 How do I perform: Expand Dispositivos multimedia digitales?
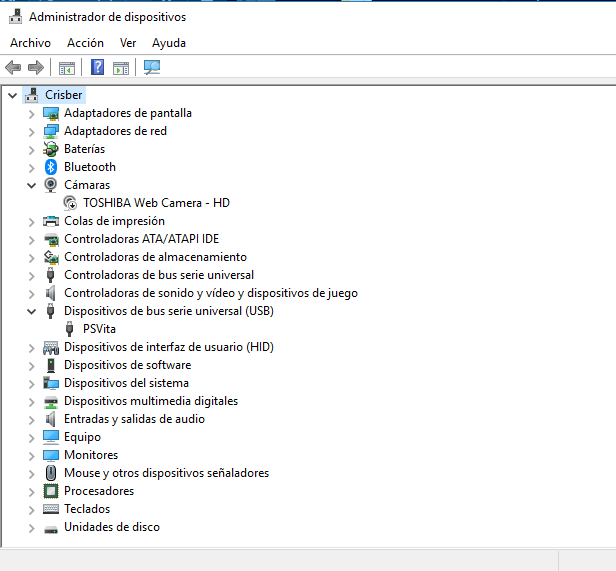click(x=31, y=402)
